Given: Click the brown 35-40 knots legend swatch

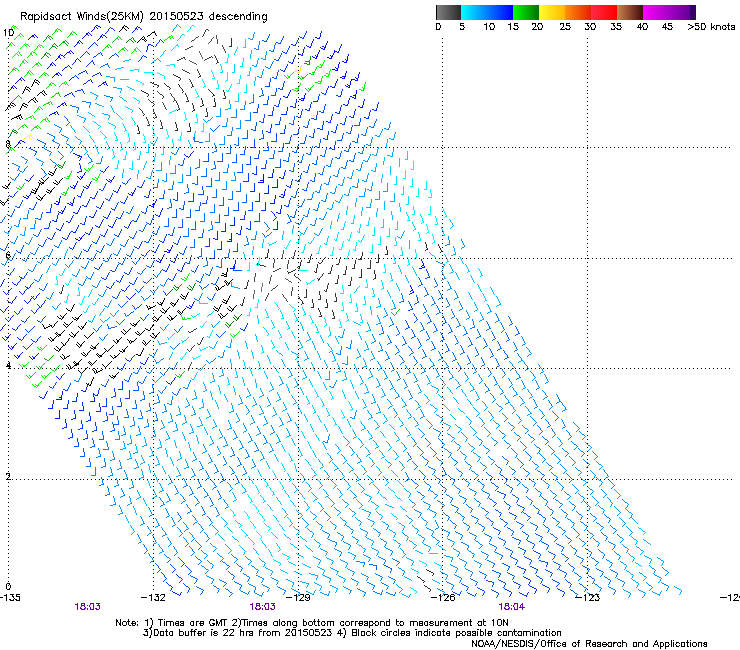Looking at the screenshot, I should pyautogui.click(x=630, y=12).
